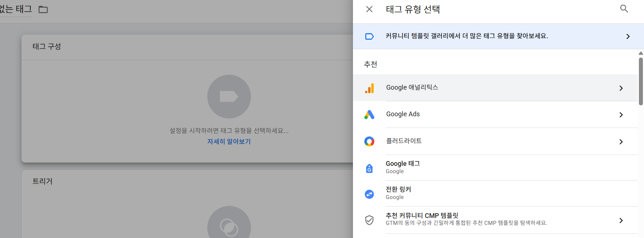Click the CMP template shield icon
644x238 pixels.
(369, 220)
